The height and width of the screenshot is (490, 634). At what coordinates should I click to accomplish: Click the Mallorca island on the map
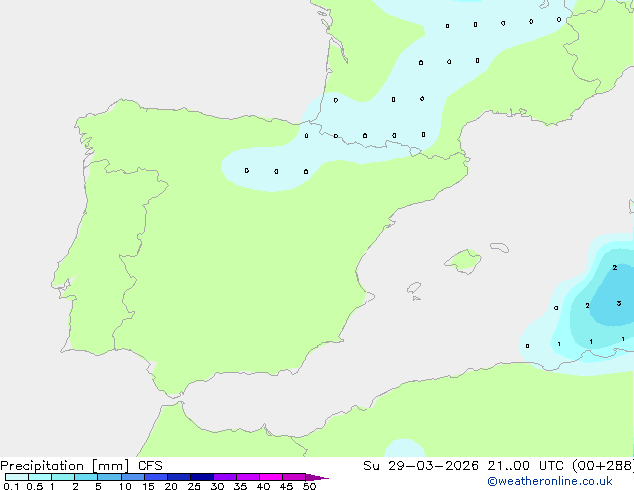pyautogui.click(x=464, y=261)
